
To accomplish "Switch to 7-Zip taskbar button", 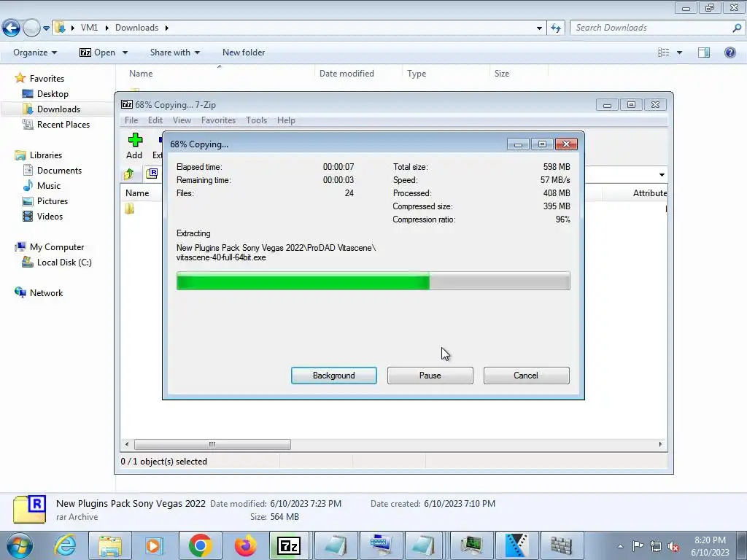I will (x=289, y=545).
